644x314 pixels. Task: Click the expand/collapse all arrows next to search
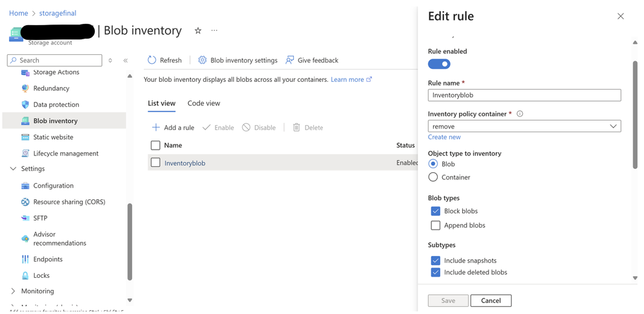click(110, 61)
